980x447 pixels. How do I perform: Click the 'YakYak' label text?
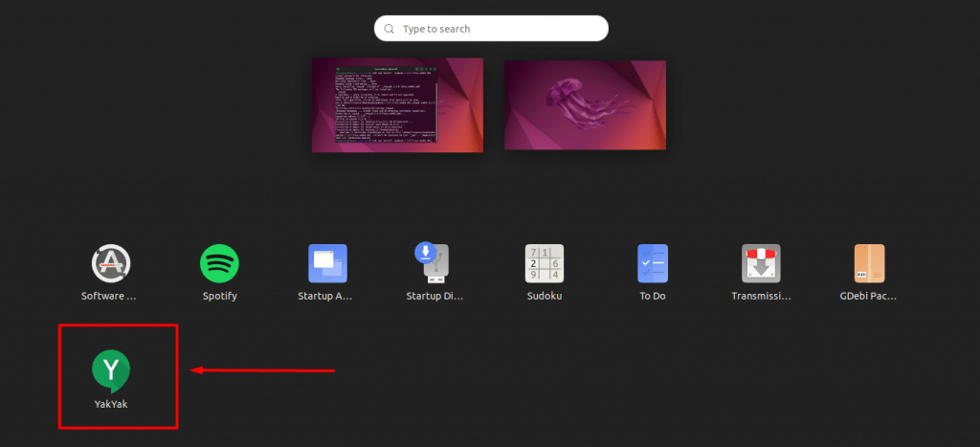111,405
